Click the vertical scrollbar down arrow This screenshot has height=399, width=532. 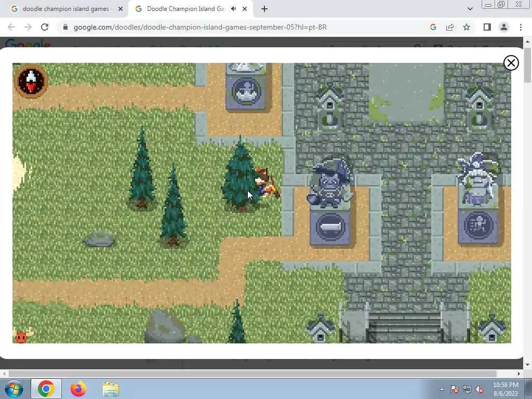tap(527, 365)
